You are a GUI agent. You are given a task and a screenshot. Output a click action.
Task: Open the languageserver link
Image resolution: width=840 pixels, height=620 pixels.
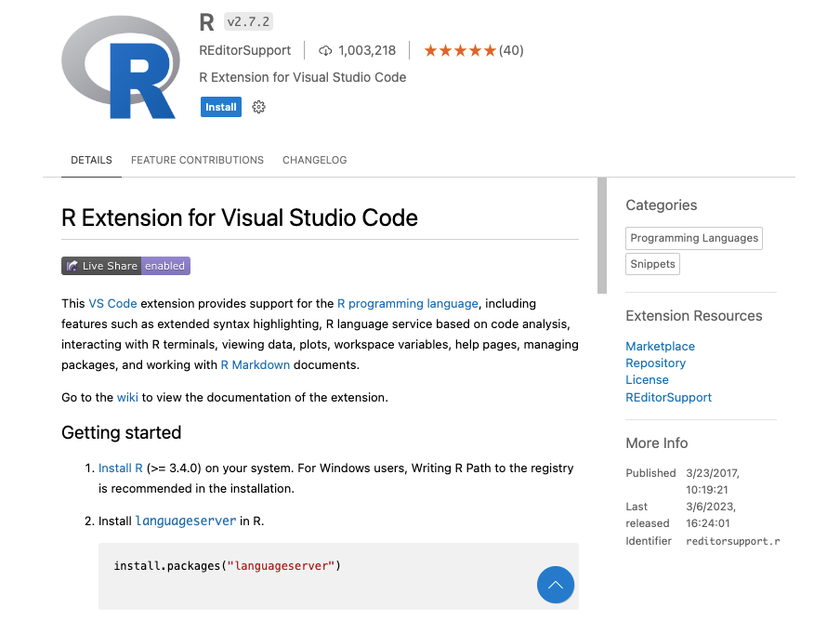pyautogui.click(x=185, y=521)
